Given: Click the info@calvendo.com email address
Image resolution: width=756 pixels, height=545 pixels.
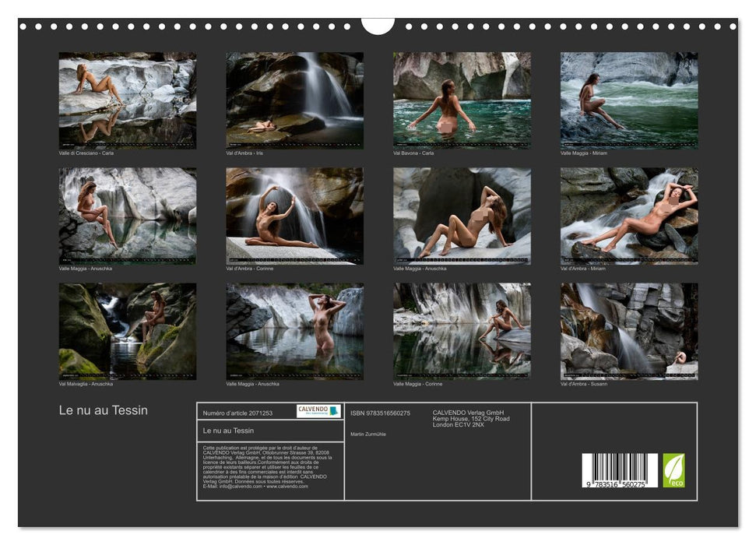Looking at the screenshot, I should click(240, 486).
